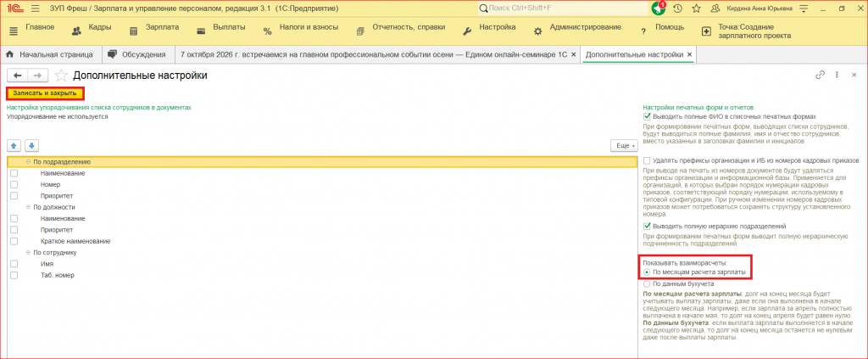Viewport: 868px width, 359px height.
Task: Click the Зарплата calculator icon
Action: tap(133, 31)
